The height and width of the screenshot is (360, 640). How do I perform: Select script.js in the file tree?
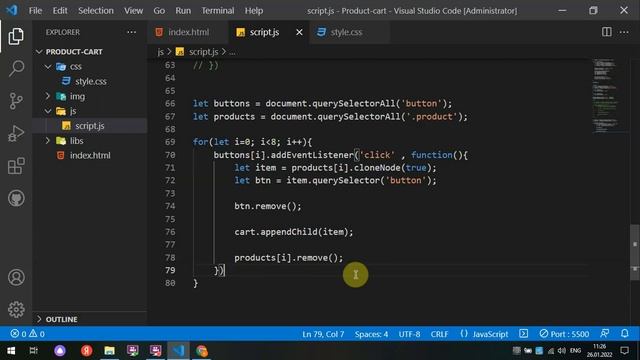90,126
